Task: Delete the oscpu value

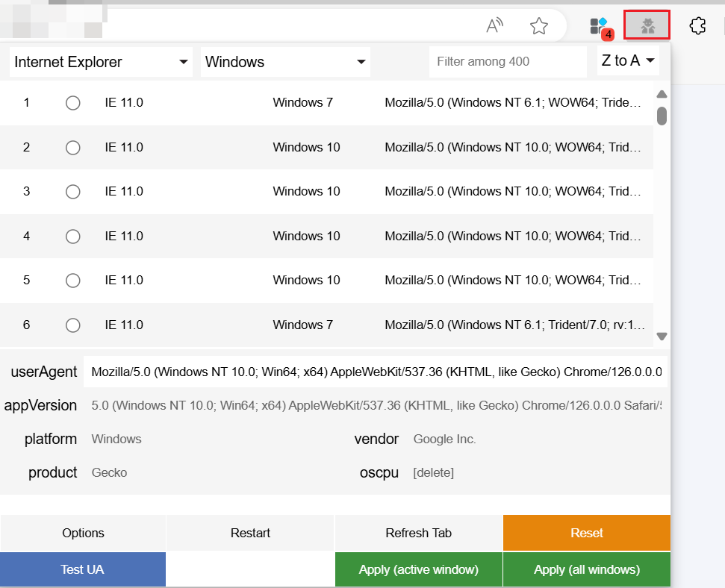Action: click(x=433, y=472)
